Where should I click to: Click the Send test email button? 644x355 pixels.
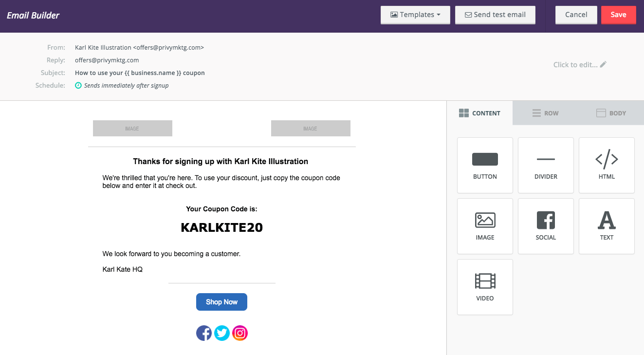[495, 15]
